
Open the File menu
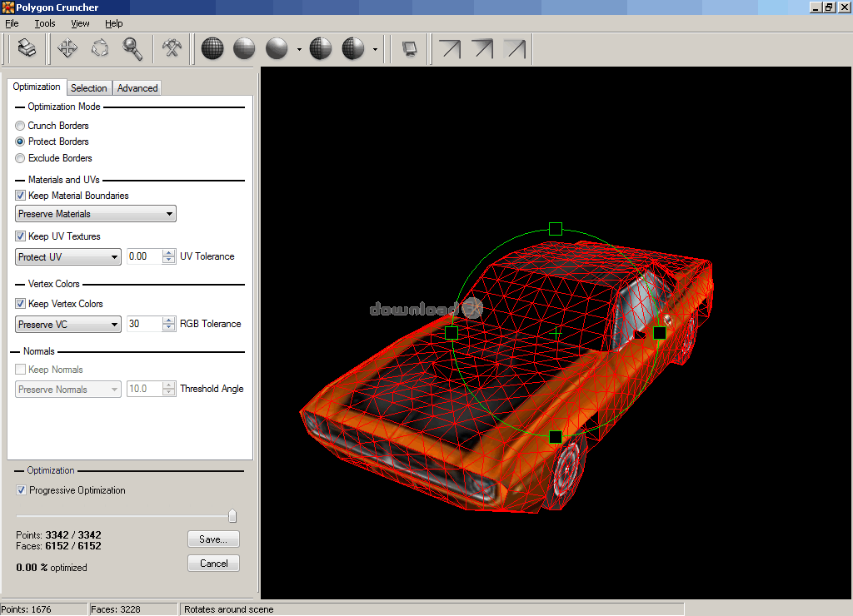tap(12, 23)
